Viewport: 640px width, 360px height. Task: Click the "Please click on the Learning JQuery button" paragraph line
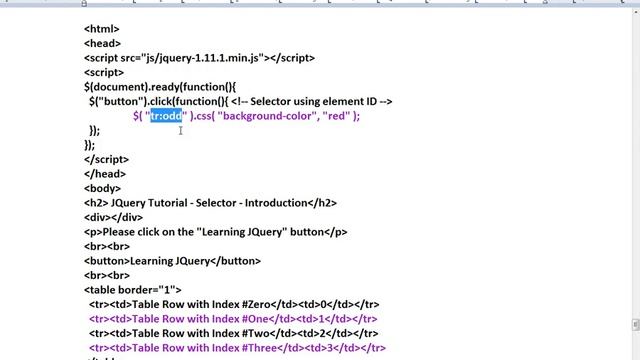216,232
